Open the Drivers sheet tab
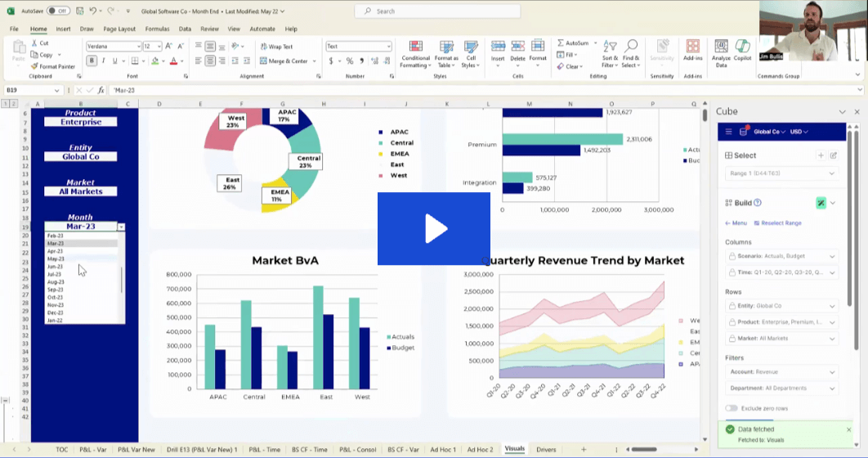868x458 pixels. [546, 449]
